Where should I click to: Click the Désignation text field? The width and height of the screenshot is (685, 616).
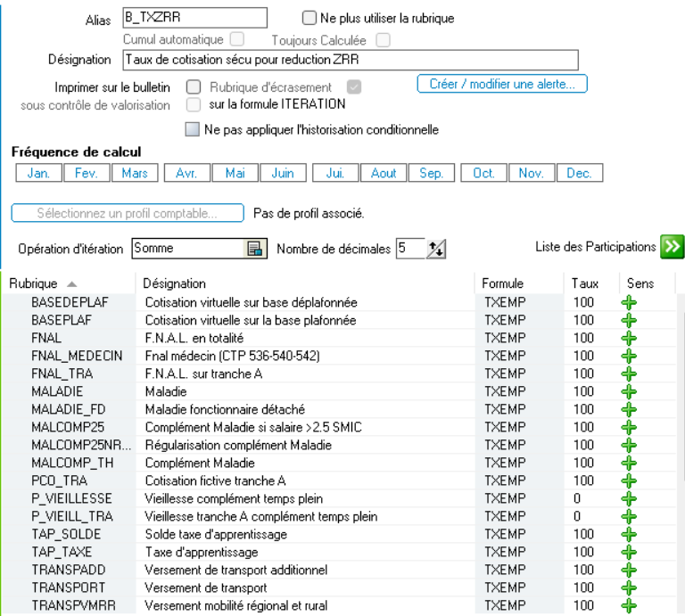[x=350, y=60]
